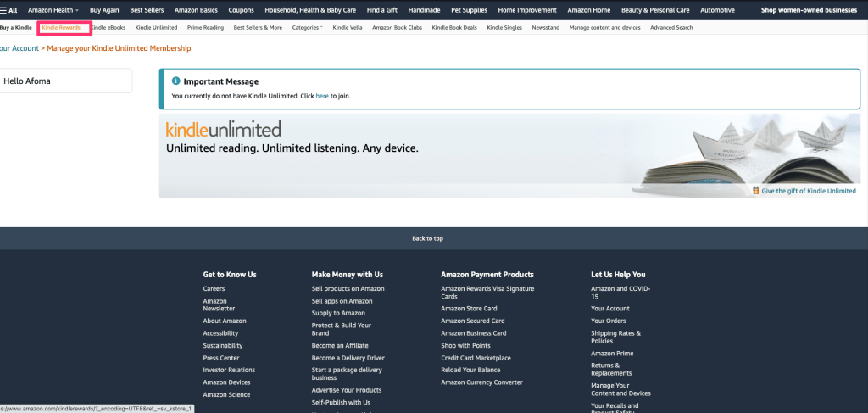The width and height of the screenshot is (868, 413).
Task: Open the Your Orders footer link
Action: pyautogui.click(x=608, y=321)
